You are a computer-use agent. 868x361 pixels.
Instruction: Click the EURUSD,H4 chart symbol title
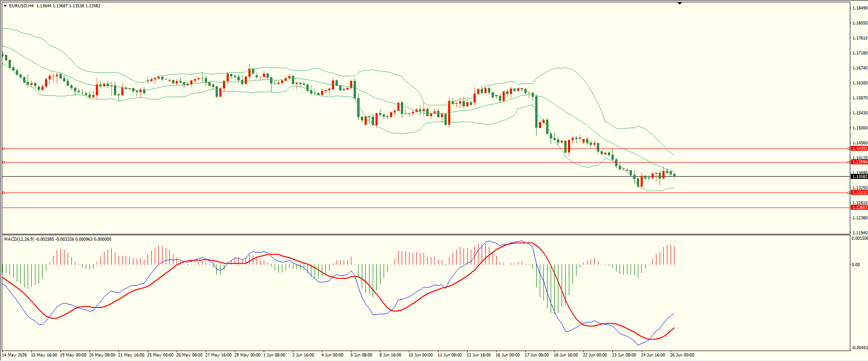(x=21, y=6)
